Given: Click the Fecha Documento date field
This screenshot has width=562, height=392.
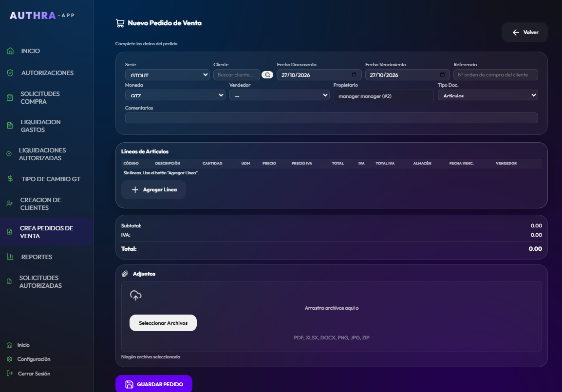Looking at the screenshot, I should [319, 75].
